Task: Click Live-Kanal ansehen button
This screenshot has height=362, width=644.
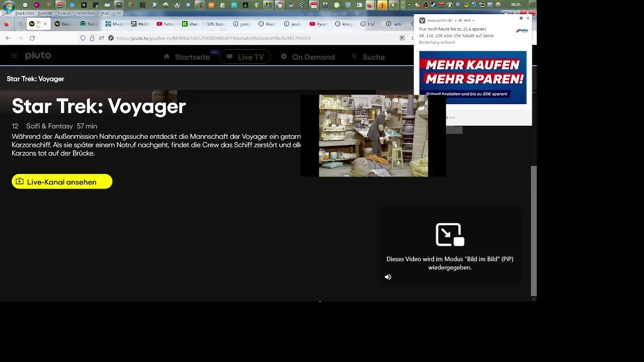Action: 62,182
